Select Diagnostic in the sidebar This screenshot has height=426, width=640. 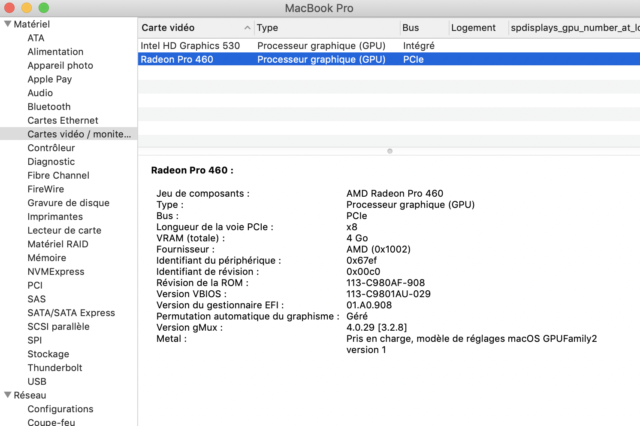(x=51, y=162)
